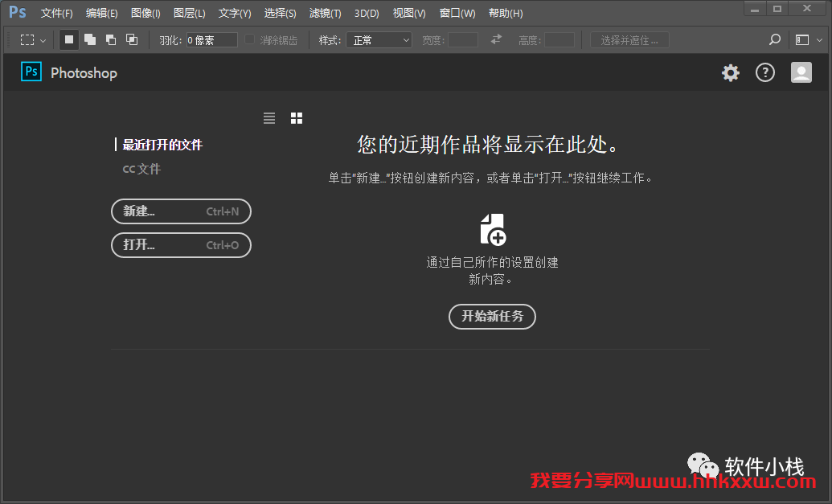Viewport: 832px width, 504px height.
Task: Select the rectangular marquee tool icon
Action: [x=27, y=40]
